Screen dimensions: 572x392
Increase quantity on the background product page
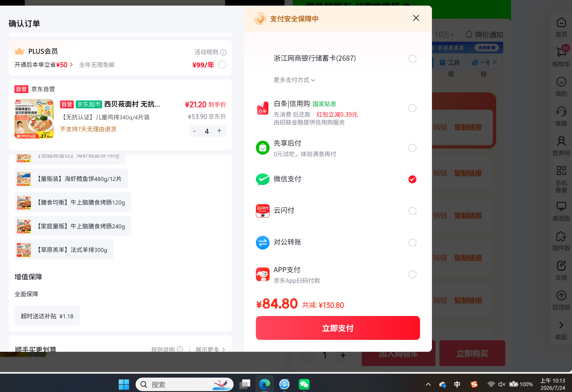(x=343, y=355)
